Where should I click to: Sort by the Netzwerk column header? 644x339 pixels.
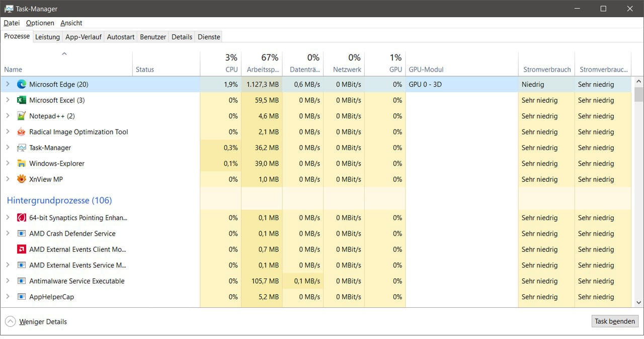344,63
